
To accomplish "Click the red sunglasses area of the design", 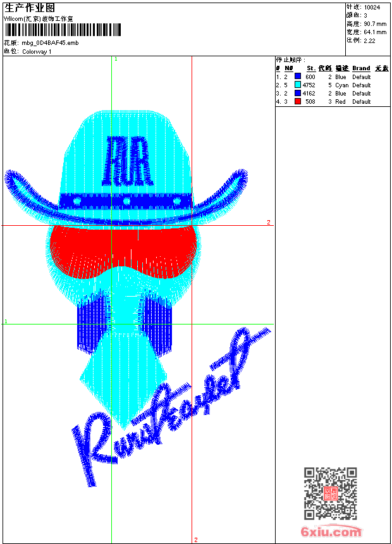I will (x=123, y=252).
